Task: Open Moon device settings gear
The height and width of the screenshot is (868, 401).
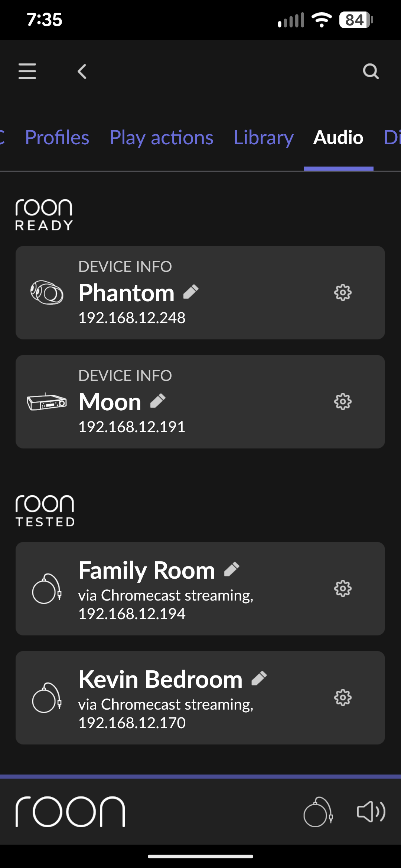Action: pos(343,402)
